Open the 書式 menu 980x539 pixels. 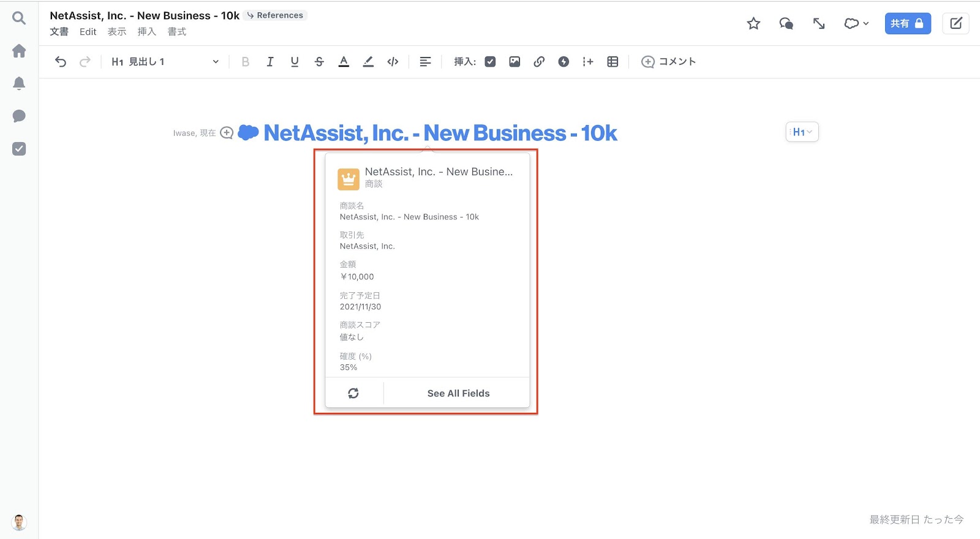click(x=177, y=32)
